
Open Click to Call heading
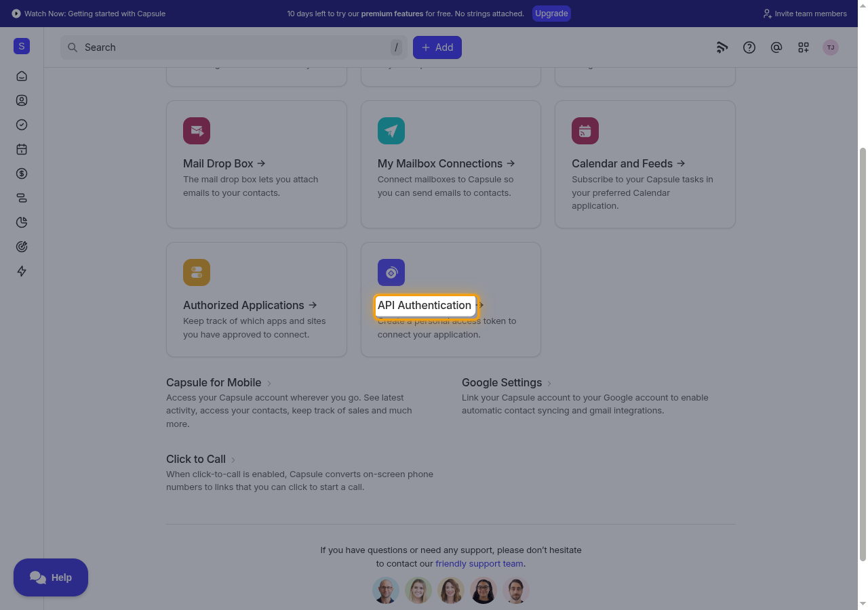pyautogui.click(x=196, y=459)
